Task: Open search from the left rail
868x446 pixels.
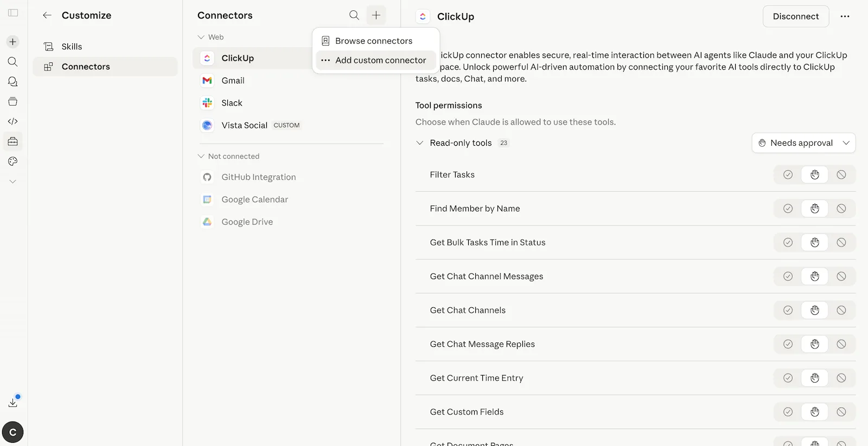Action: click(13, 62)
